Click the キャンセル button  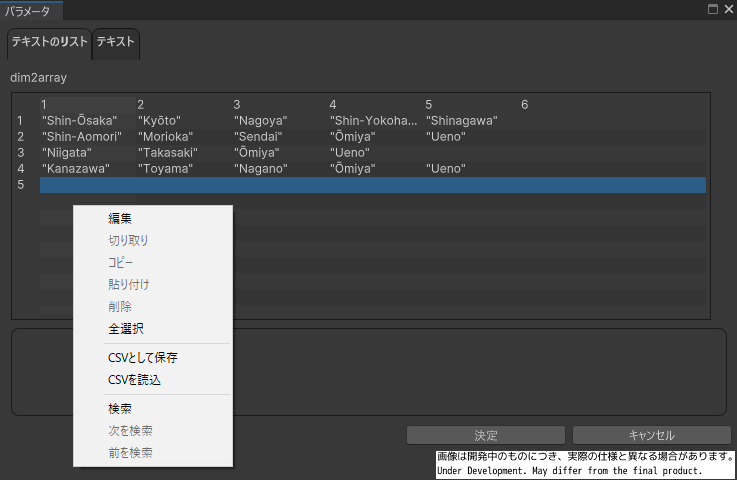651,435
